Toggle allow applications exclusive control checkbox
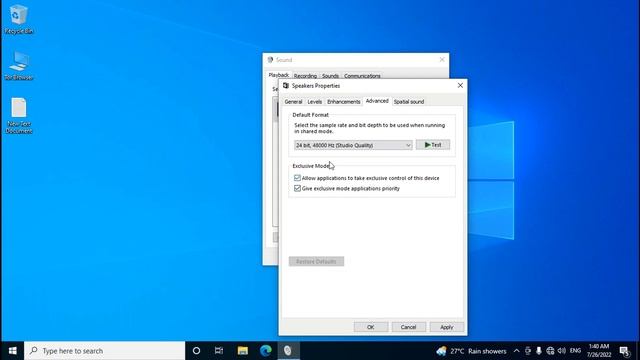This screenshot has height=360, width=640. tap(297, 178)
